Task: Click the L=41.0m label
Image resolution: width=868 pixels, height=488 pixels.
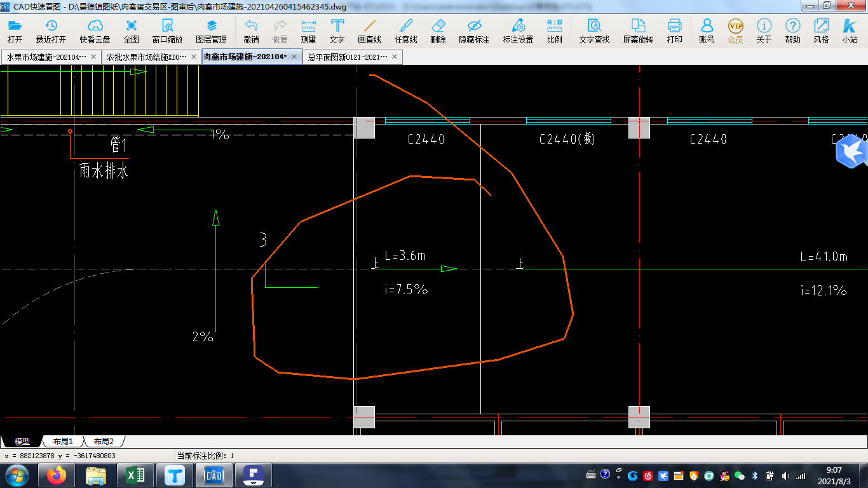Action: pos(824,257)
